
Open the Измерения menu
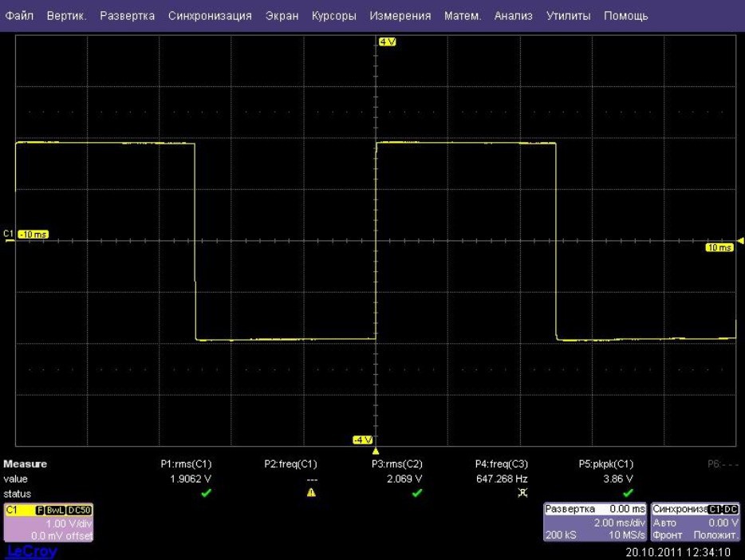click(x=400, y=16)
